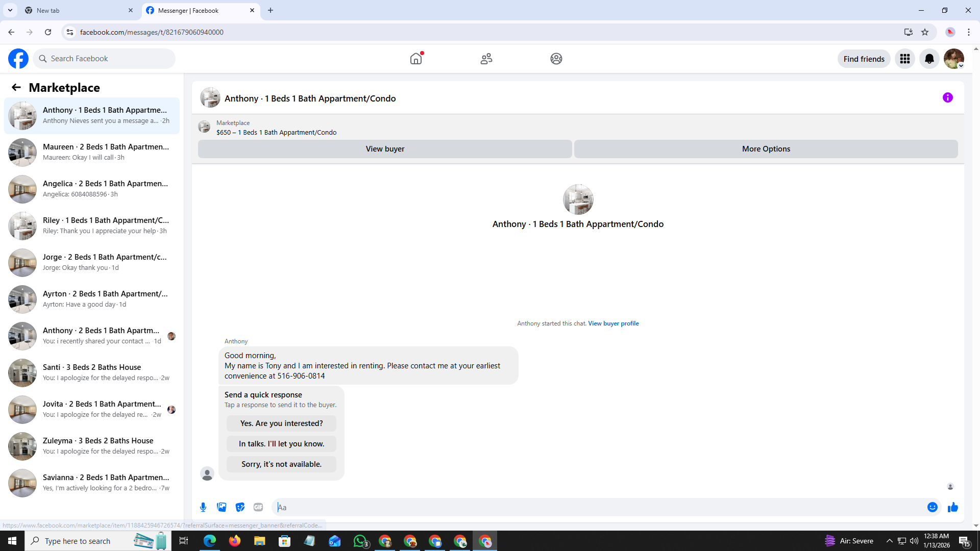Bookmark this page with star icon
The image size is (980, 551).
coord(924,32)
